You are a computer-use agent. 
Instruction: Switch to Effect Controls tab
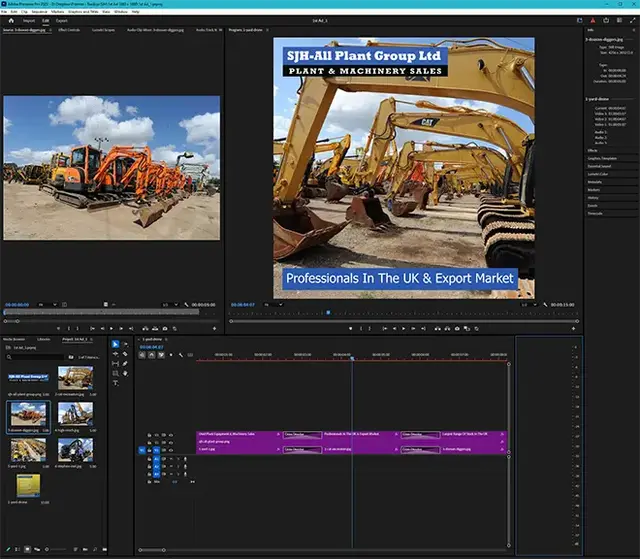pos(69,30)
